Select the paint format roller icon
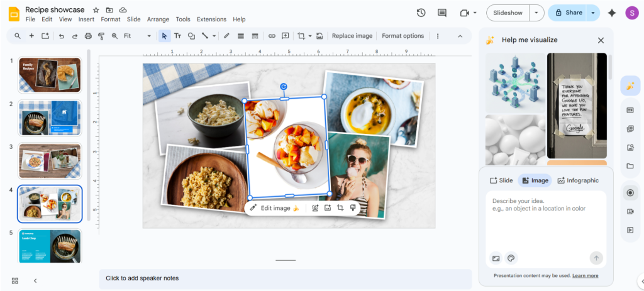This screenshot has width=644, height=291. 101,36
